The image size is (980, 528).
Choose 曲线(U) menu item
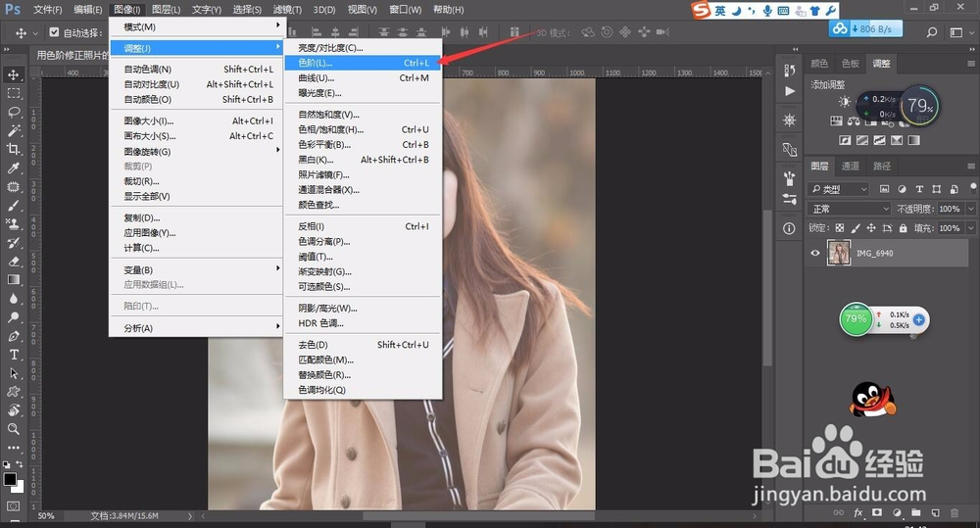(x=363, y=78)
